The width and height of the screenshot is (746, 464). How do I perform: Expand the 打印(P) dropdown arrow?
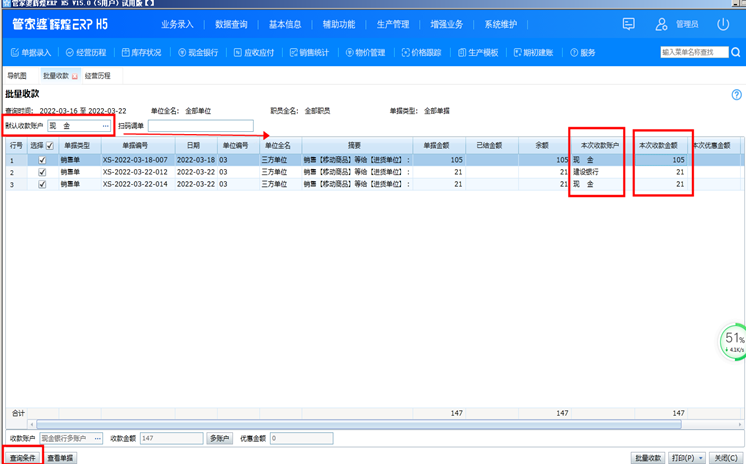tap(700, 458)
